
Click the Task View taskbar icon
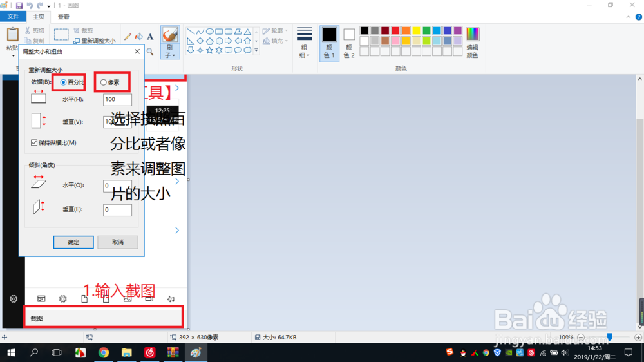point(57,352)
